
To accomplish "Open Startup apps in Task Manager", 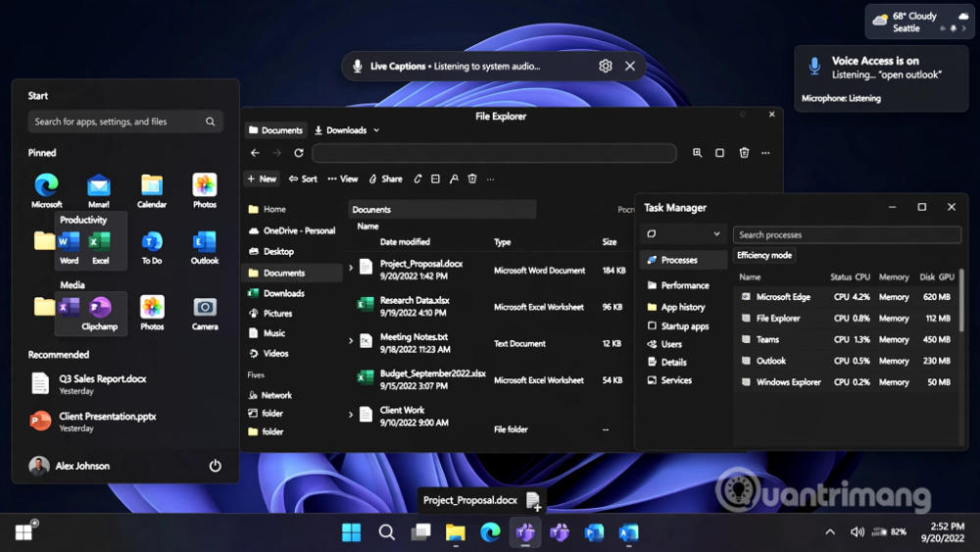I will pyautogui.click(x=678, y=326).
